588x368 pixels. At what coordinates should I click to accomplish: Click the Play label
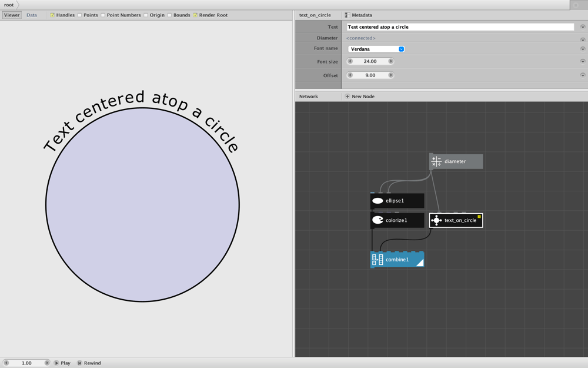click(x=65, y=363)
